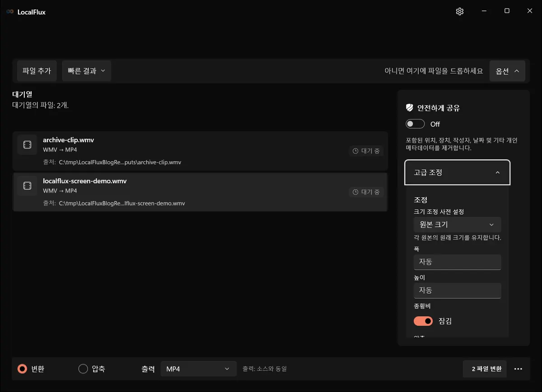Click the shield icon beside 안전하게 공유
Screen dimensions: 542x392
coord(409,108)
